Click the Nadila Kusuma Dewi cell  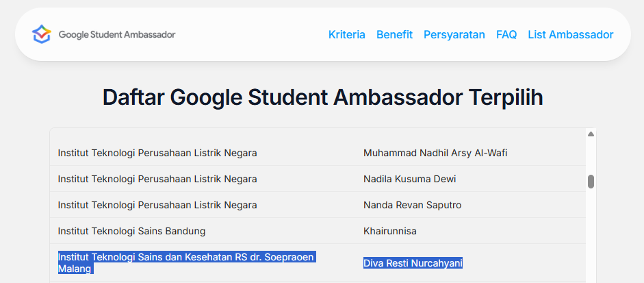[409, 179]
